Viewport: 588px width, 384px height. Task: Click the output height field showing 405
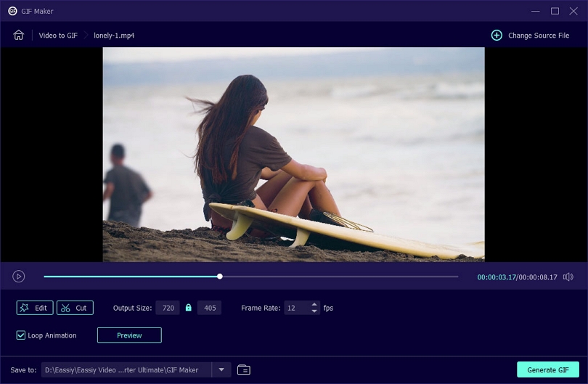tap(209, 308)
